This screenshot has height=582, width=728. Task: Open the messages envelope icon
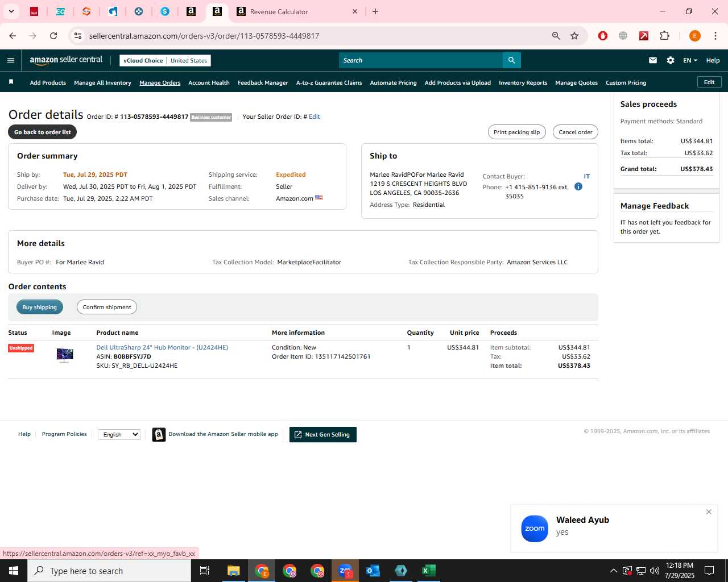coord(653,60)
